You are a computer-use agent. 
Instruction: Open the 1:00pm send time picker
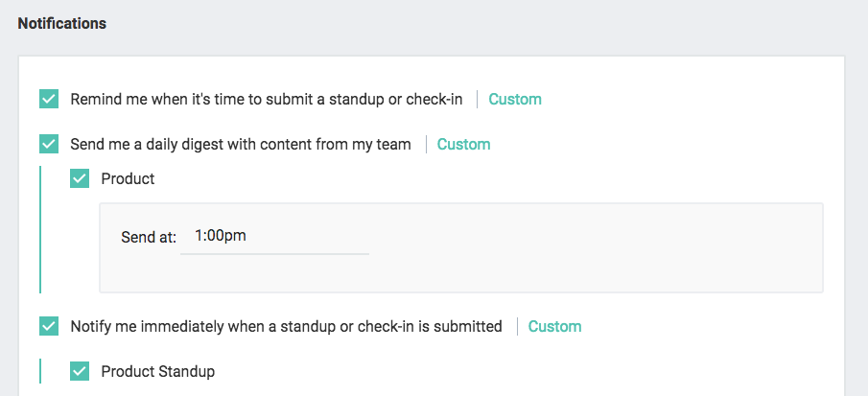coord(274,238)
